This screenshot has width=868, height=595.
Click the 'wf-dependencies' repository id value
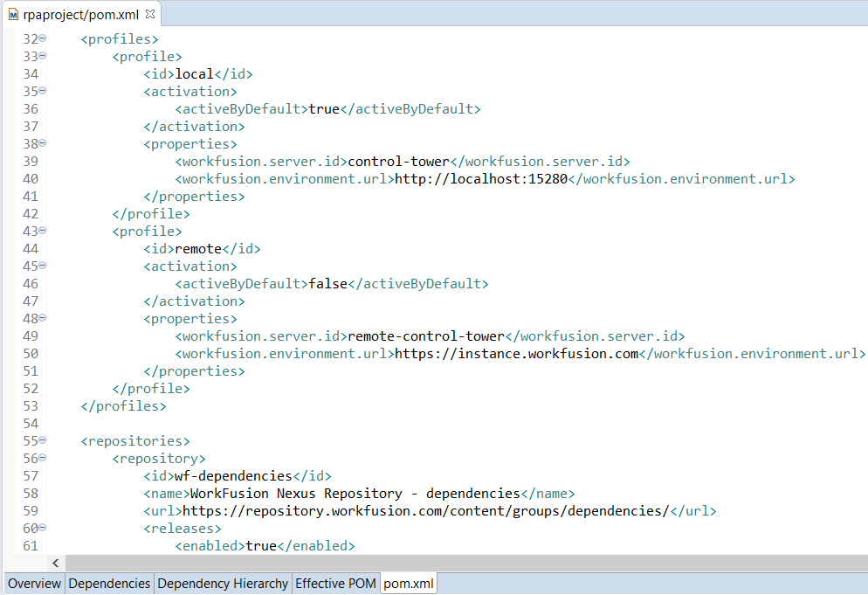coord(234,476)
